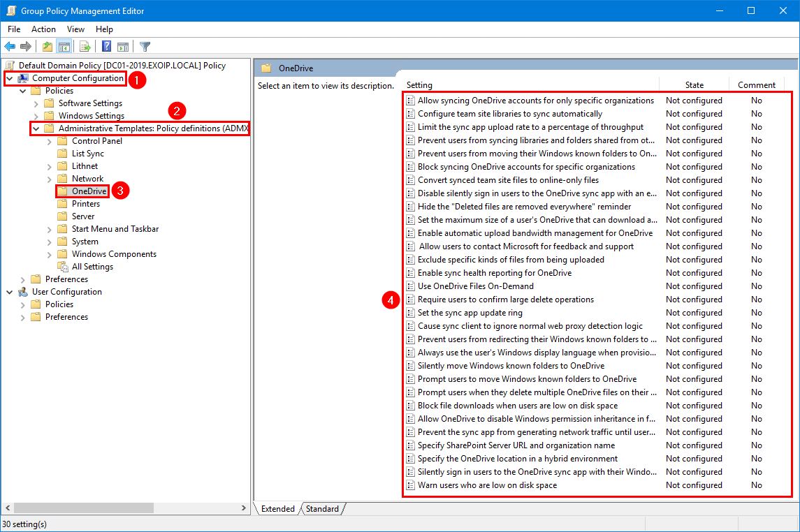This screenshot has width=800, height=532.
Task: Click the Export List toolbar icon
Action: (x=85, y=47)
